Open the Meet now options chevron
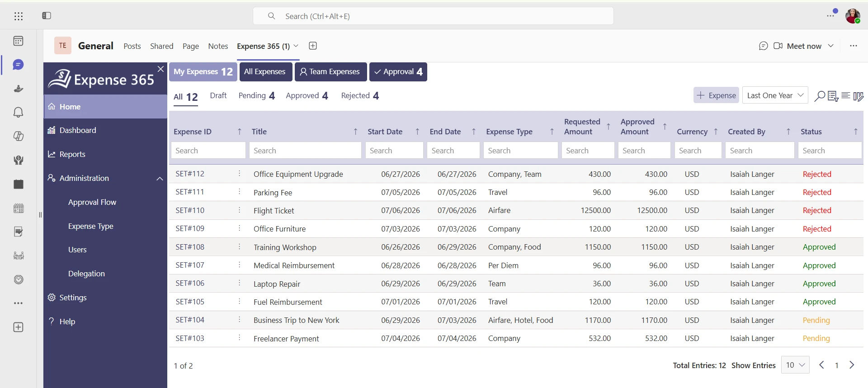This screenshot has width=868, height=388. click(831, 46)
